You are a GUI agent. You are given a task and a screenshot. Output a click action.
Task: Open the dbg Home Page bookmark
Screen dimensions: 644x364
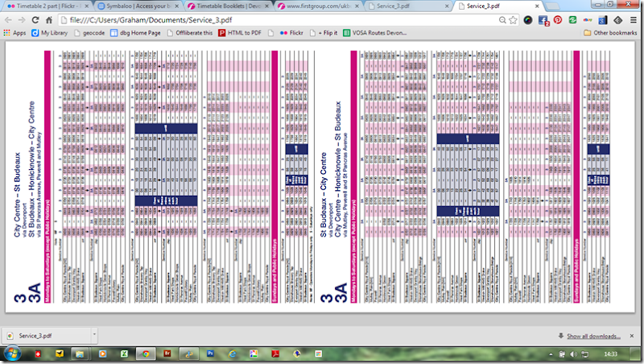pos(135,33)
